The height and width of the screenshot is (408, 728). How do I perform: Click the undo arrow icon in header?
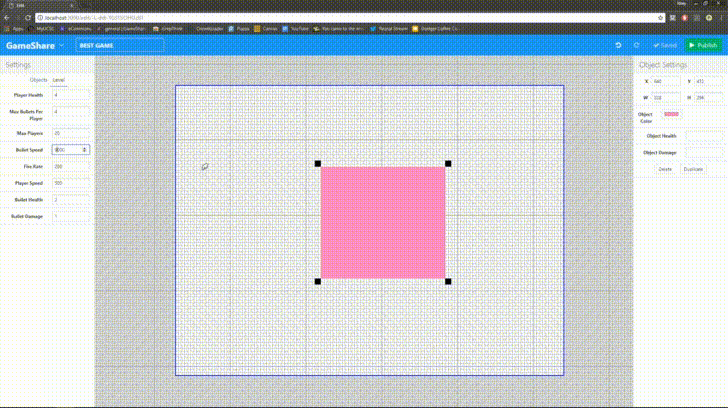pyautogui.click(x=618, y=45)
